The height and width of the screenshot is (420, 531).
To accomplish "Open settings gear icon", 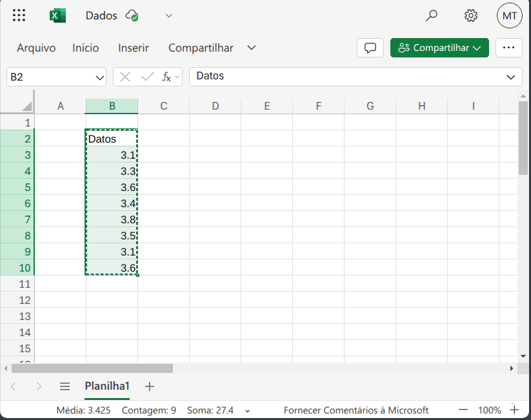I will coord(471,15).
